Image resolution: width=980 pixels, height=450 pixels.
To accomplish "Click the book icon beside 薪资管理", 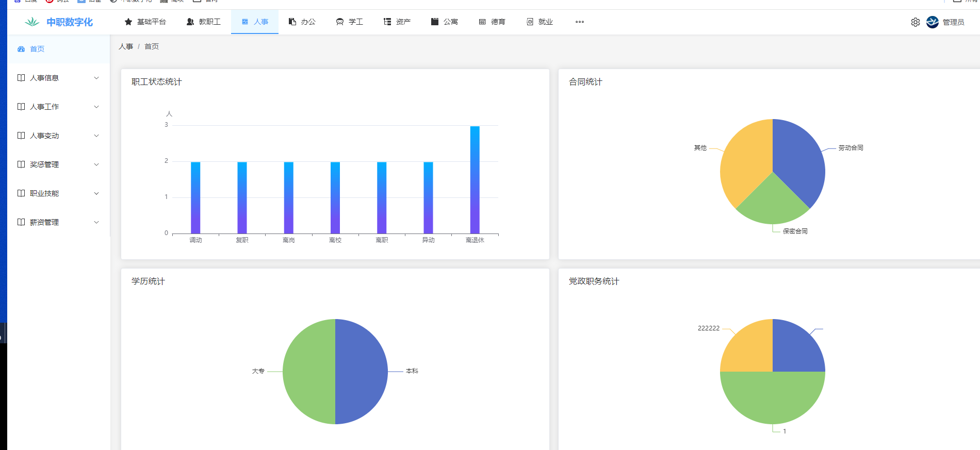I will click(21, 222).
